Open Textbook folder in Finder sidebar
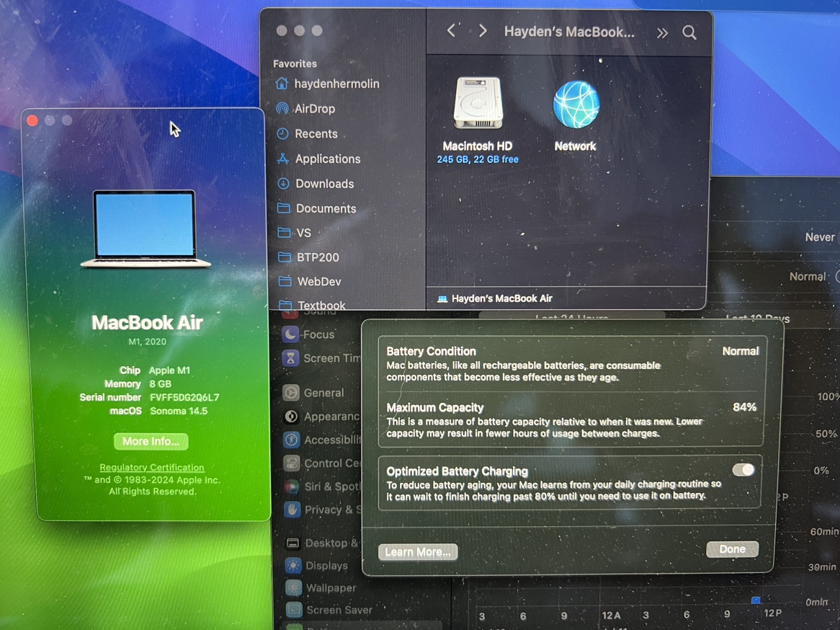The image size is (840, 630). (313, 305)
